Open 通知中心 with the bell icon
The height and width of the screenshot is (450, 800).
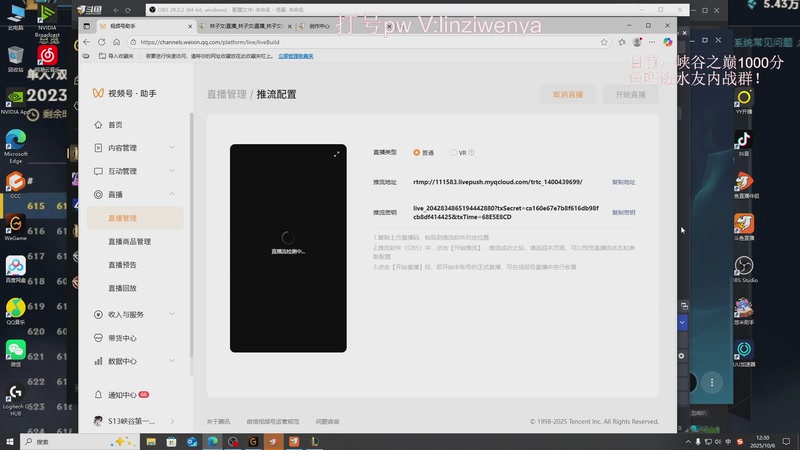click(121, 395)
